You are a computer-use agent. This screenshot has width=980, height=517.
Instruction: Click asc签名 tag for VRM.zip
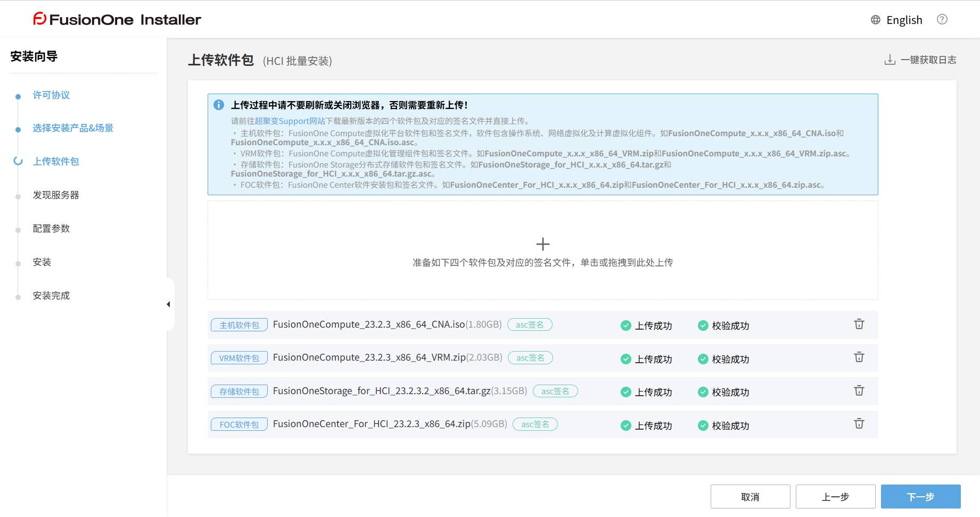click(530, 357)
